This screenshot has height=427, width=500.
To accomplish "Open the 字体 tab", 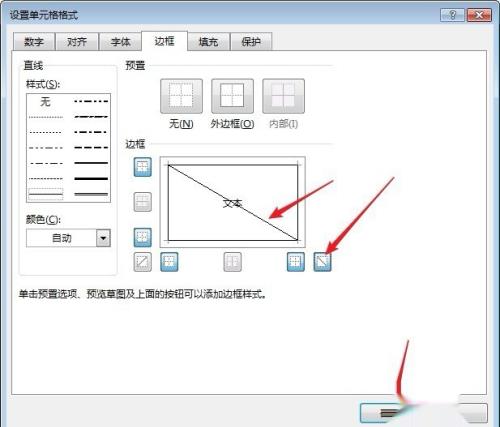I will [x=120, y=42].
